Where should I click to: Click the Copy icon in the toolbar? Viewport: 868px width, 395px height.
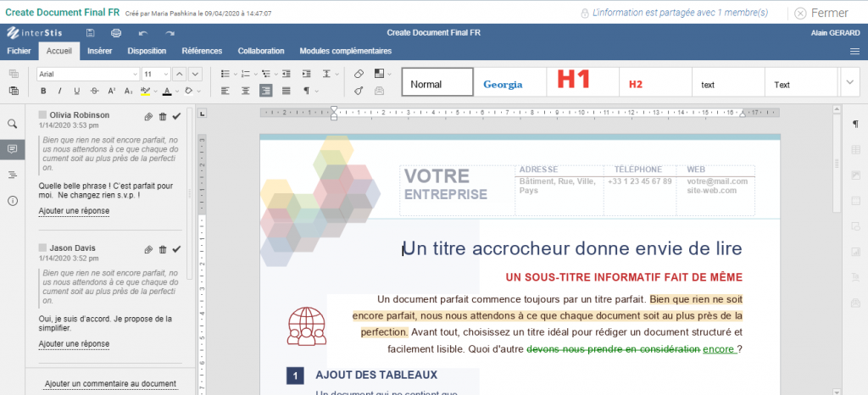pyautogui.click(x=14, y=74)
